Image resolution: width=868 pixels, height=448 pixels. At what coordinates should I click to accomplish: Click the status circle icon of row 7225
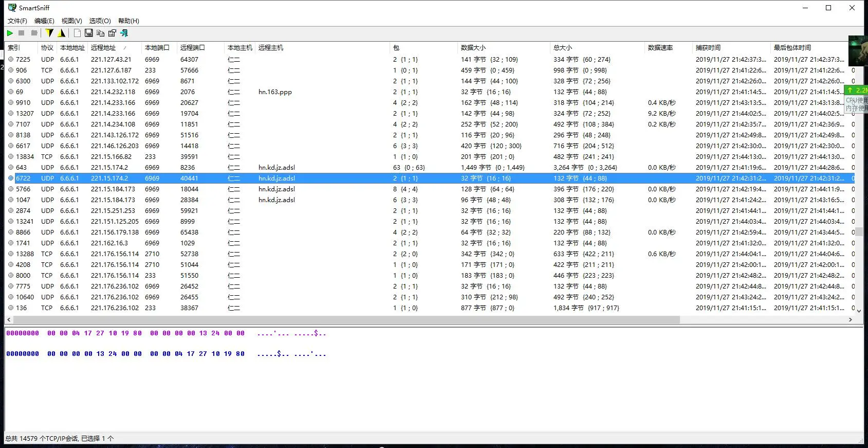[x=11, y=59]
